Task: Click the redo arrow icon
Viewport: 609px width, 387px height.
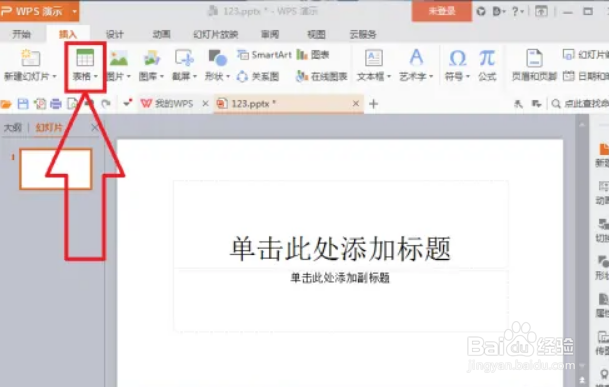Action: click(x=106, y=103)
